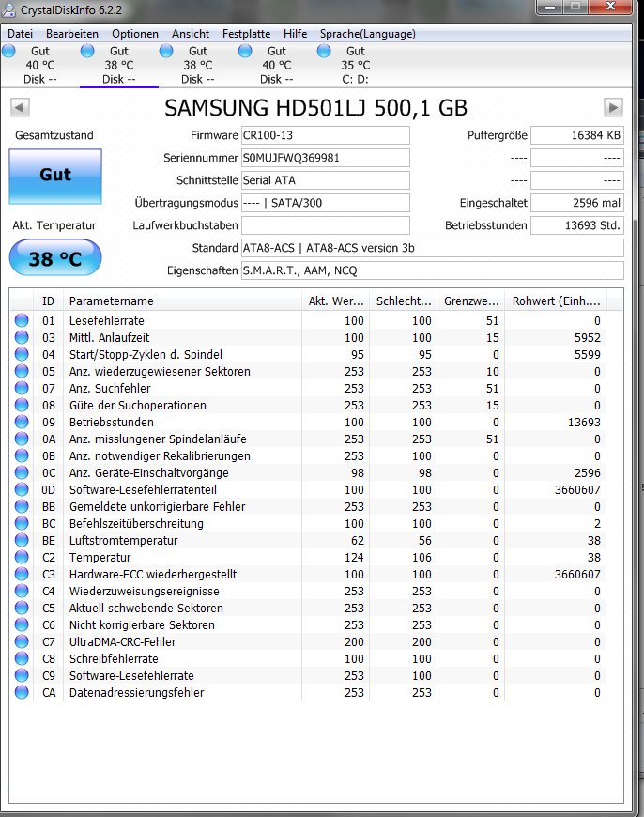Click status icon of misslungener Spindelanläufe row

pyautogui.click(x=22, y=439)
